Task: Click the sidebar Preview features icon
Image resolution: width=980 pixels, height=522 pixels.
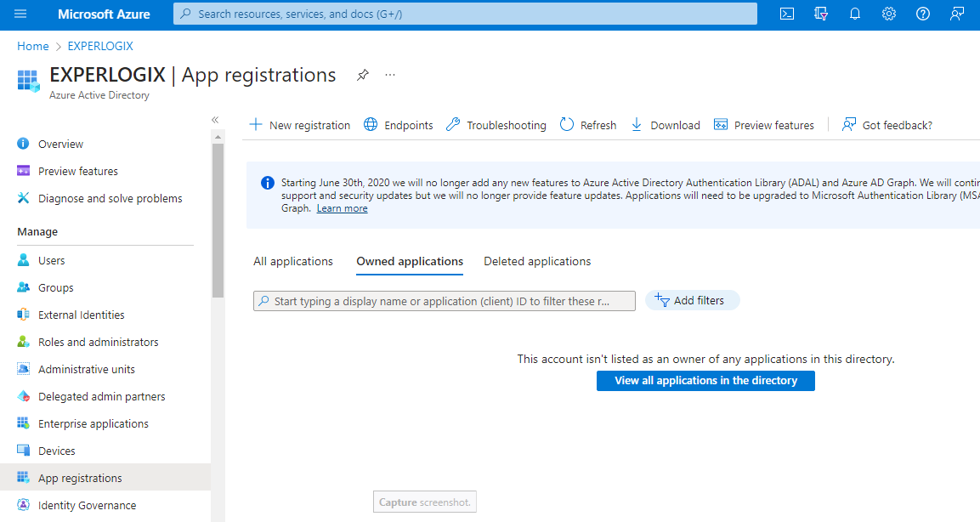Action: [x=23, y=171]
